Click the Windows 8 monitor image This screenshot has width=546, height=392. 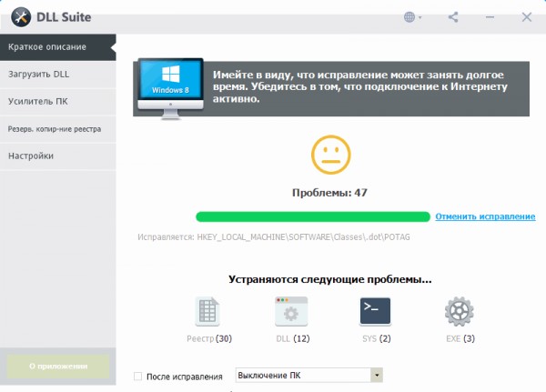coord(170,88)
